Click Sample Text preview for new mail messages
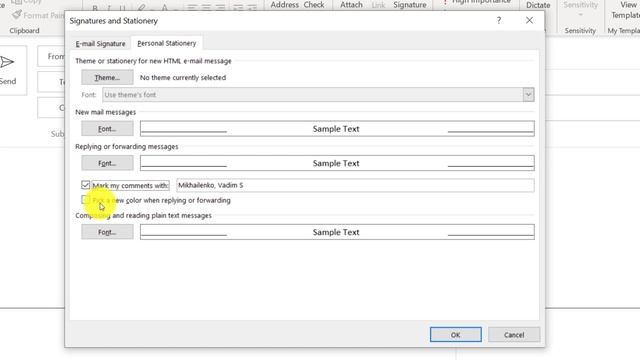 (337, 129)
